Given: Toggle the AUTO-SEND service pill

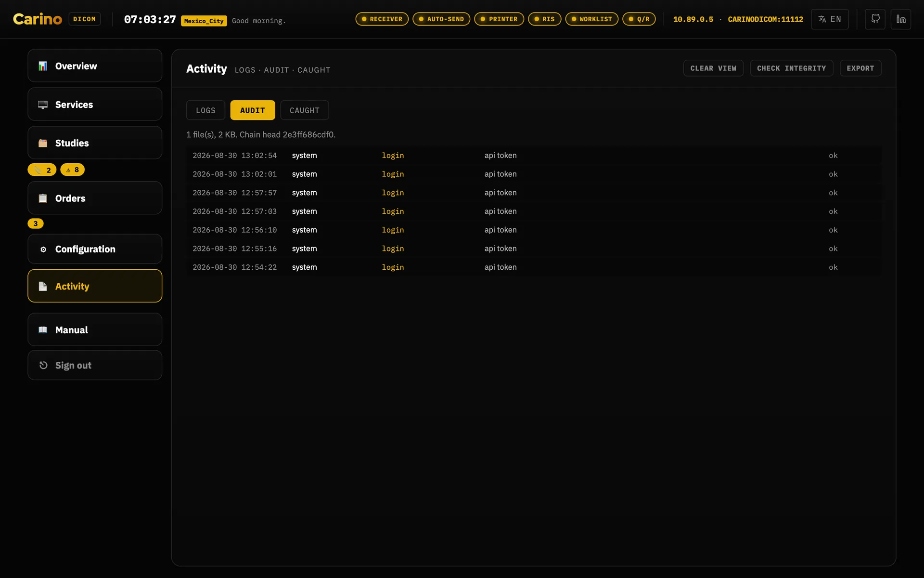Looking at the screenshot, I should tap(441, 19).
